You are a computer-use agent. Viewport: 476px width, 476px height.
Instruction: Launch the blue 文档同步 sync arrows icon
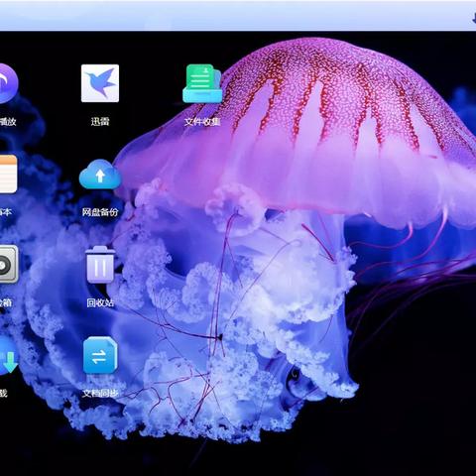click(x=100, y=355)
